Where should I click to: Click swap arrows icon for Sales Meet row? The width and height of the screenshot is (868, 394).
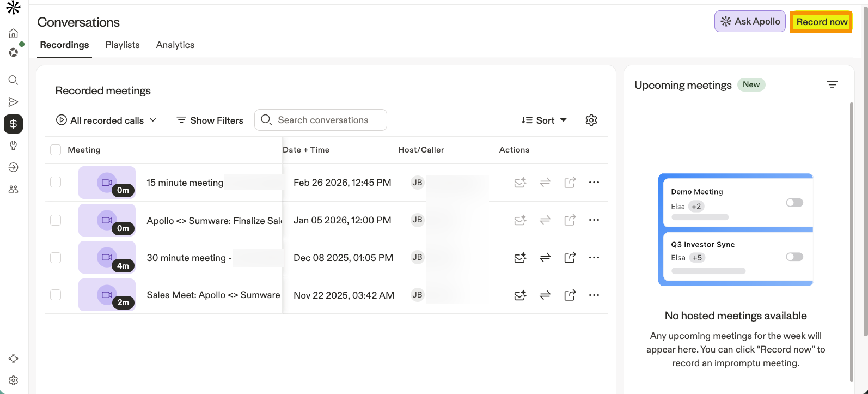(545, 295)
